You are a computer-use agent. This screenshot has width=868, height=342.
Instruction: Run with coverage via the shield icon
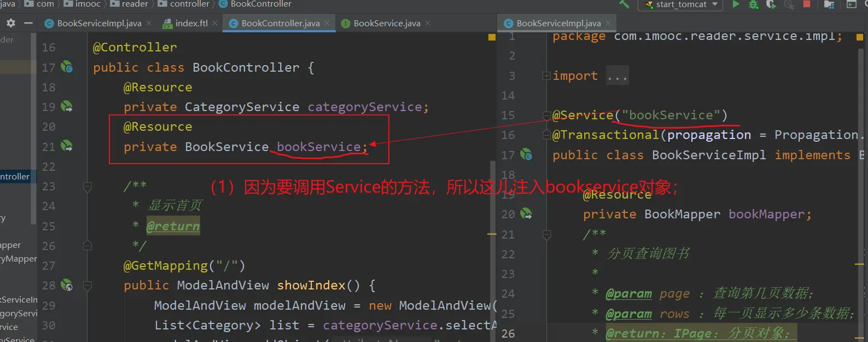coord(771,4)
